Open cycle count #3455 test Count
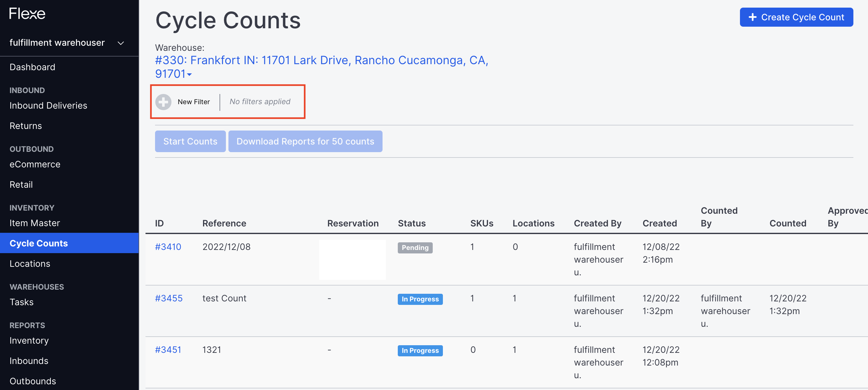This screenshot has width=868, height=390. pos(168,298)
